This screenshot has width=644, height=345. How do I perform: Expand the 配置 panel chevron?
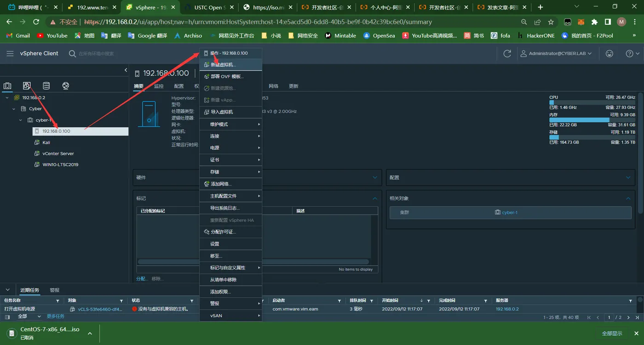tap(628, 177)
